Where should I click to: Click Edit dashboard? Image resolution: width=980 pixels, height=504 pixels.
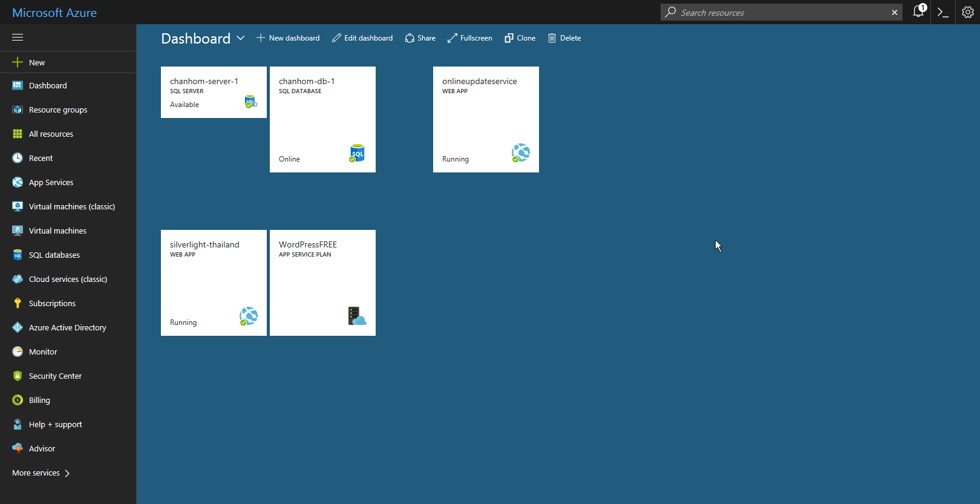(362, 38)
